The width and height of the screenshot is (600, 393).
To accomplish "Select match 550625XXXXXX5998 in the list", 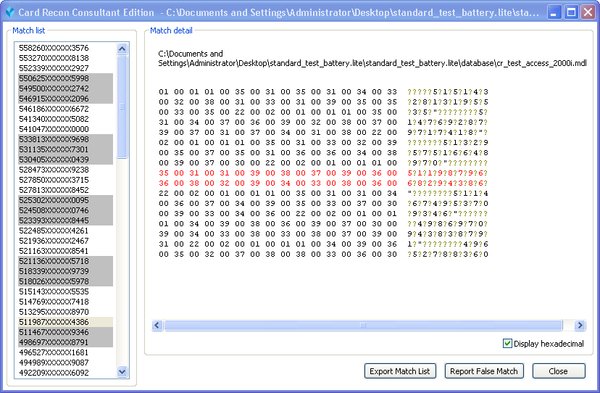I will pyautogui.click(x=65, y=78).
